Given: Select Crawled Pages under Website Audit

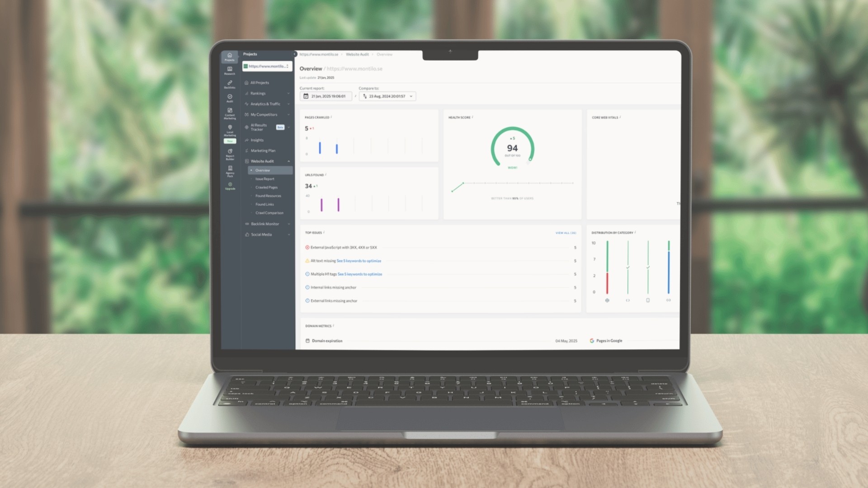Looking at the screenshot, I should [x=266, y=188].
